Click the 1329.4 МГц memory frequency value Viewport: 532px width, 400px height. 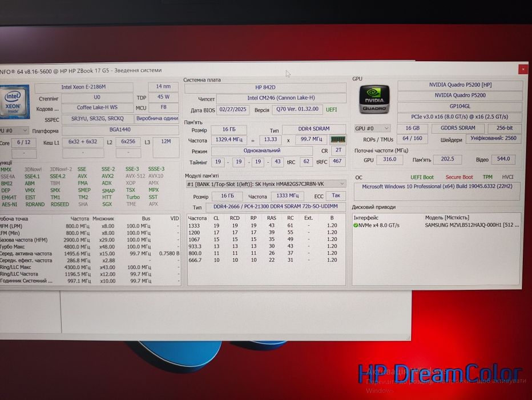click(229, 139)
